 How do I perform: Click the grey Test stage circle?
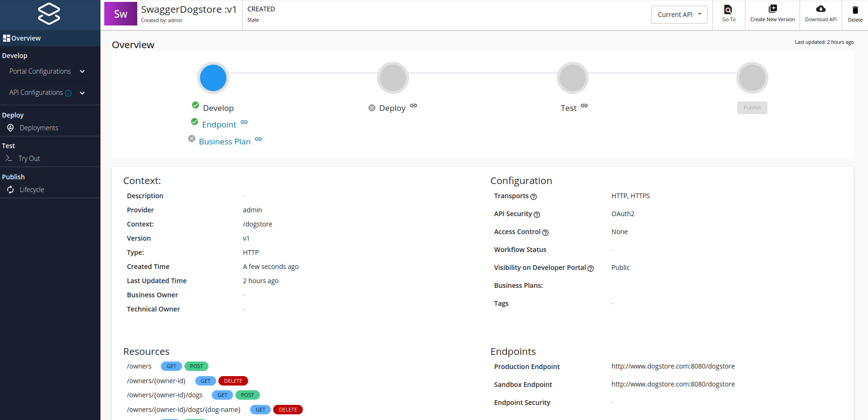[573, 78]
